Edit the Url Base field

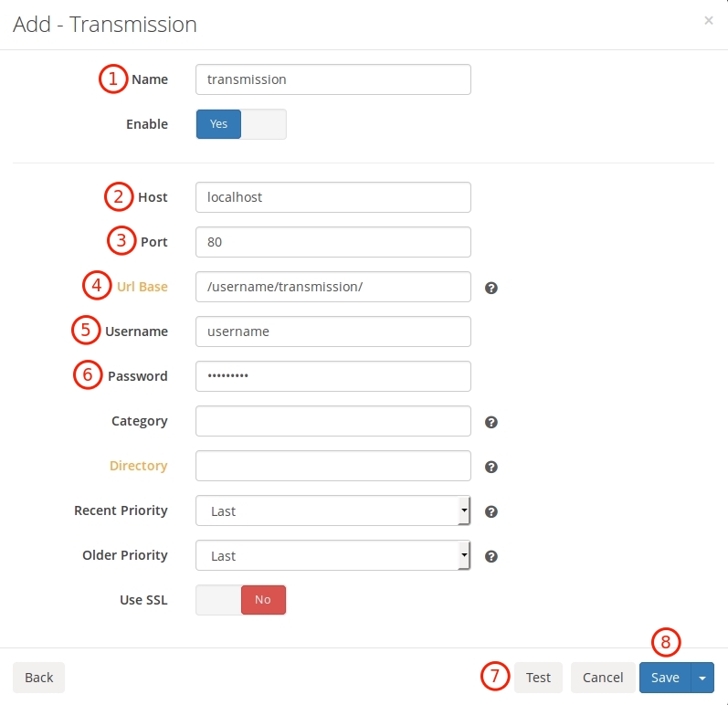pos(332,287)
